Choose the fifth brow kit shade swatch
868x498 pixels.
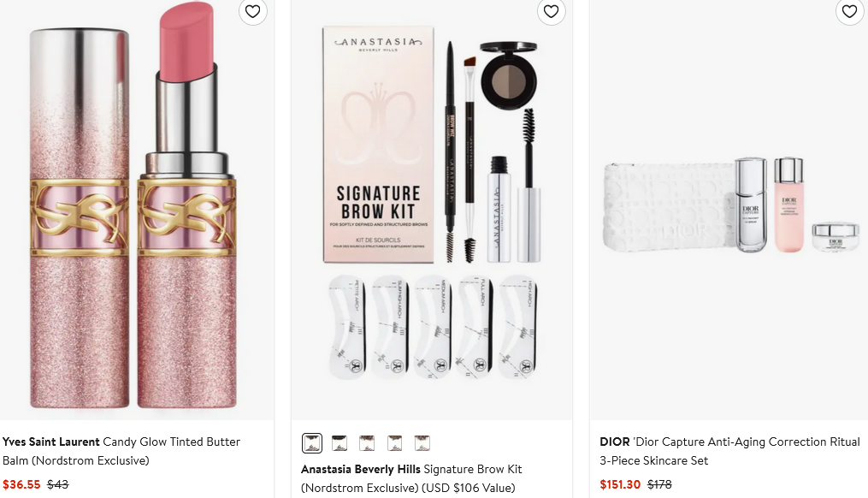click(422, 442)
